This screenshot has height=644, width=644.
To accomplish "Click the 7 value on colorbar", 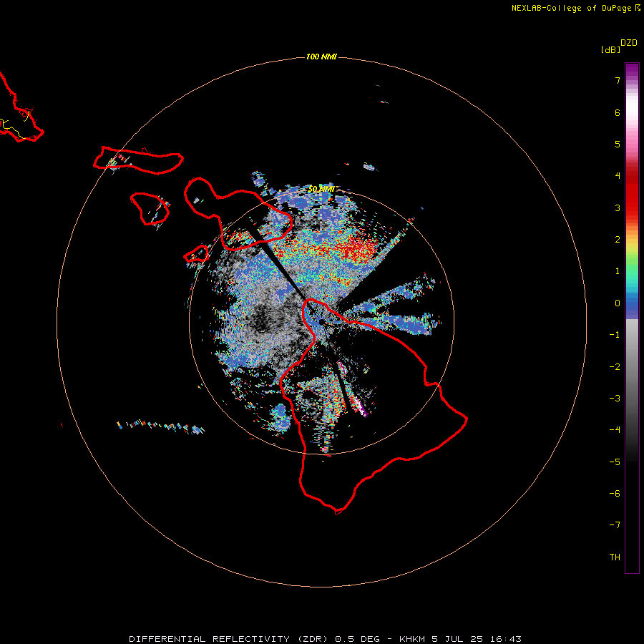I will coord(618,80).
